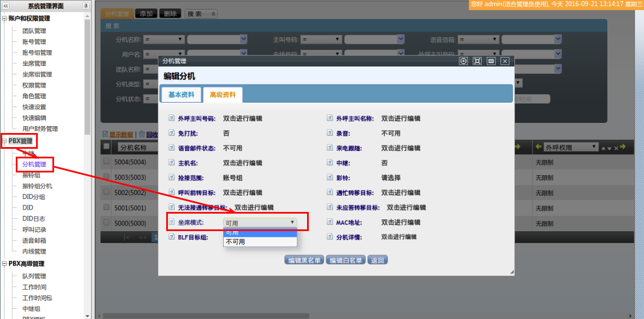644x319 pixels.
Task: Open the 坐席模式 dropdown showing 可用
Action: [260, 223]
